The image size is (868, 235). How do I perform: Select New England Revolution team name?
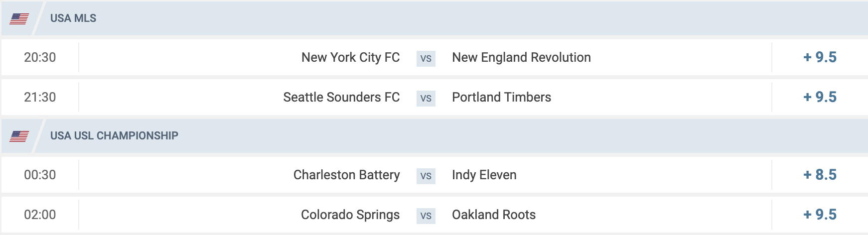click(521, 57)
